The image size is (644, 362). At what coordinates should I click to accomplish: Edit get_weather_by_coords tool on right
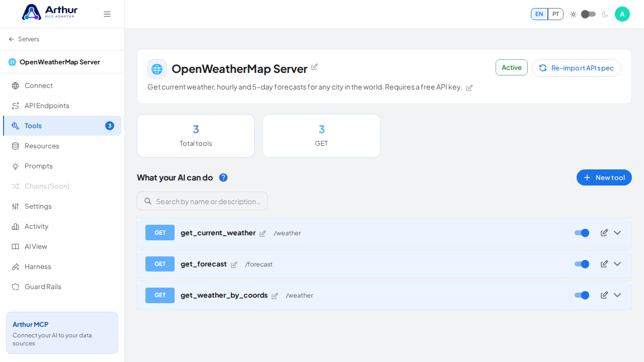click(x=604, y=295)
